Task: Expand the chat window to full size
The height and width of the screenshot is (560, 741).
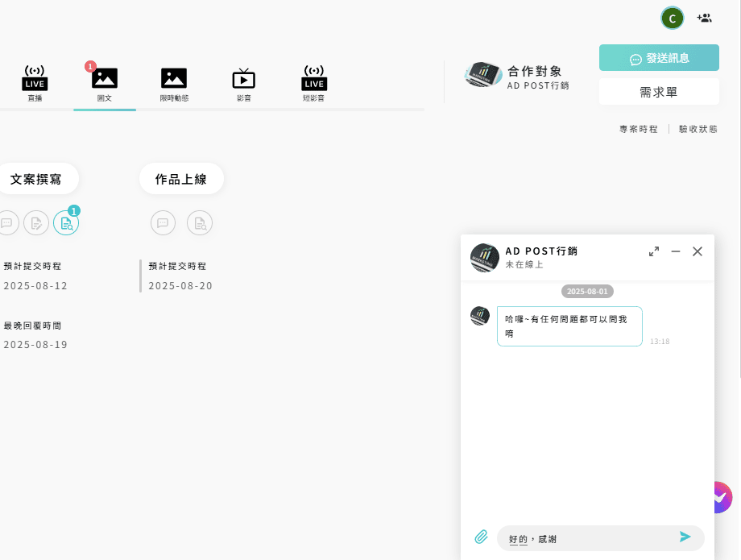Action: (654, 251)
